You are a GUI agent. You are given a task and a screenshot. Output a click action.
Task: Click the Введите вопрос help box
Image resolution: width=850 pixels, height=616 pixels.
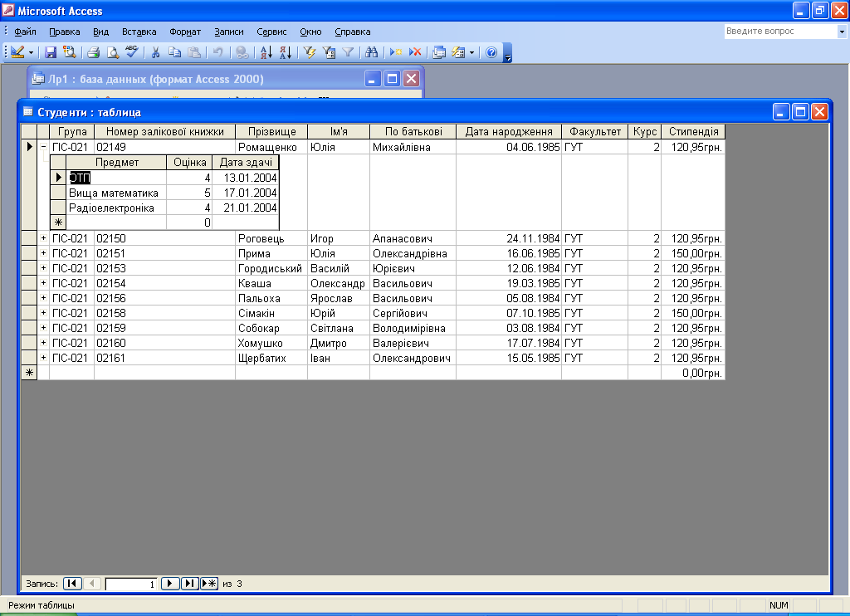coord(780,32)
